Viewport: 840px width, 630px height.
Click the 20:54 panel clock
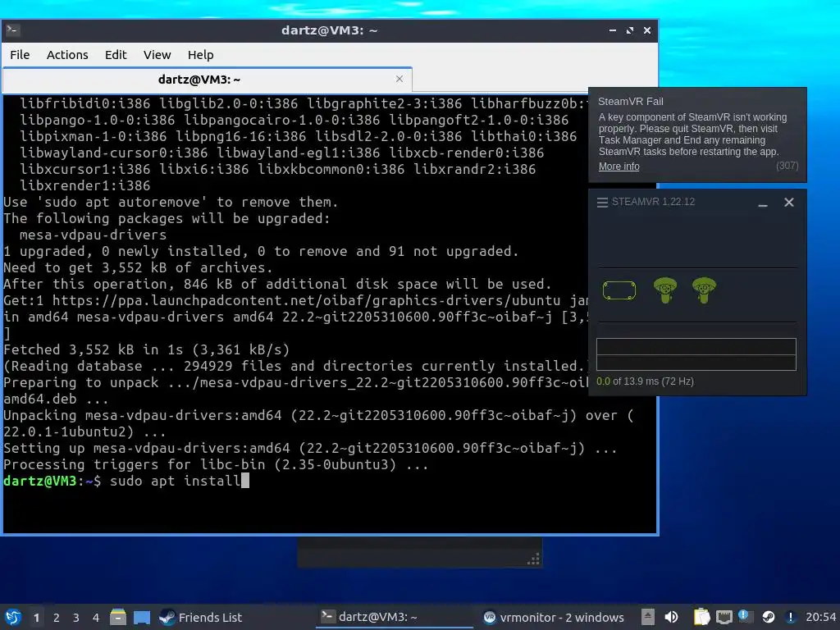[820, 617]
